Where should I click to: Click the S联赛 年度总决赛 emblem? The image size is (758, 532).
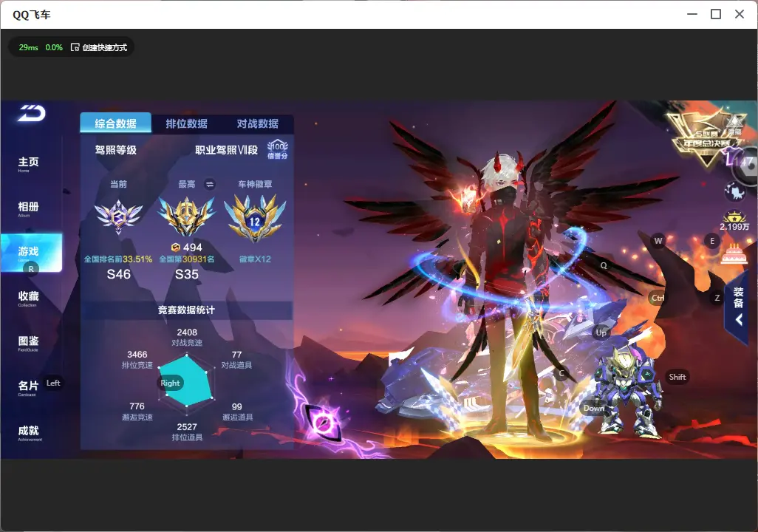pos(706,139)
